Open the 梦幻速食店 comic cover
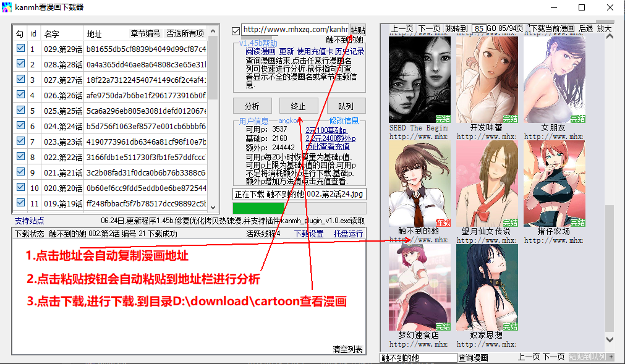The width and height of the screenshot is (625, 364). pos(419,287)
